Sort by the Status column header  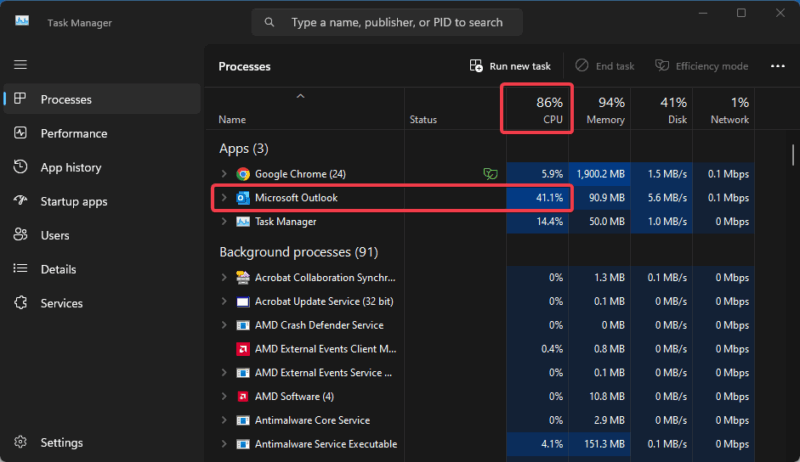point(455,109)
